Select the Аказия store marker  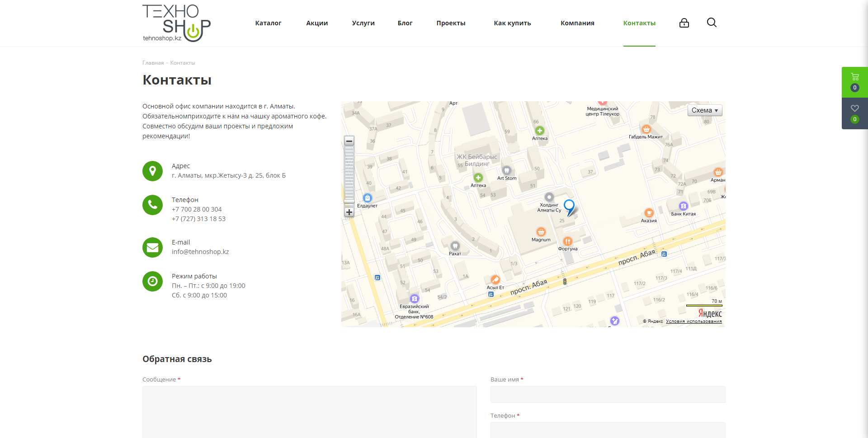pyautogui.click(x=649, y=213)
